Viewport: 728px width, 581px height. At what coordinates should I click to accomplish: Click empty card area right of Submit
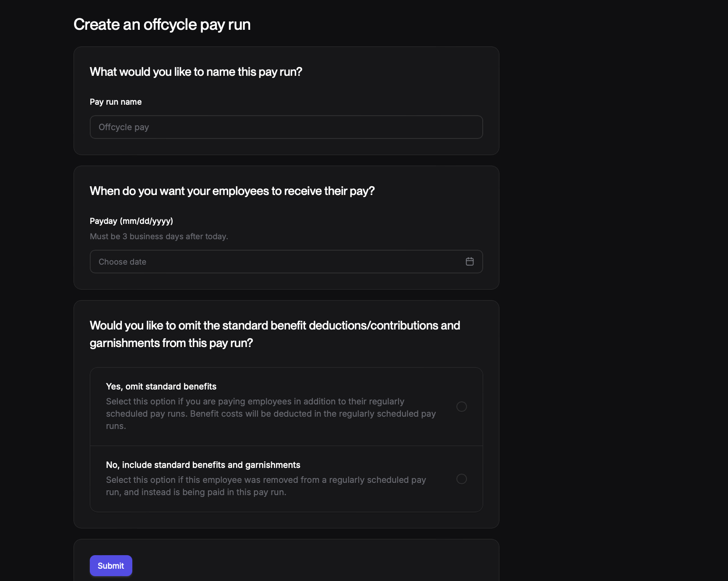click(x=307, y=565)
